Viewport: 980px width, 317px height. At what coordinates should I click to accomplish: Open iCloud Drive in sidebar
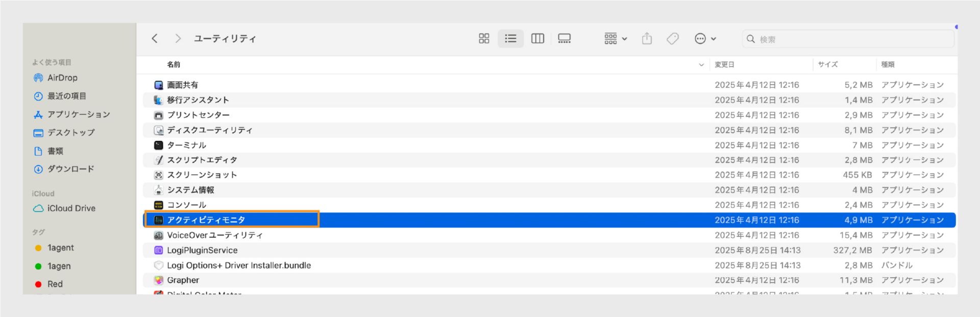point(70,208)
